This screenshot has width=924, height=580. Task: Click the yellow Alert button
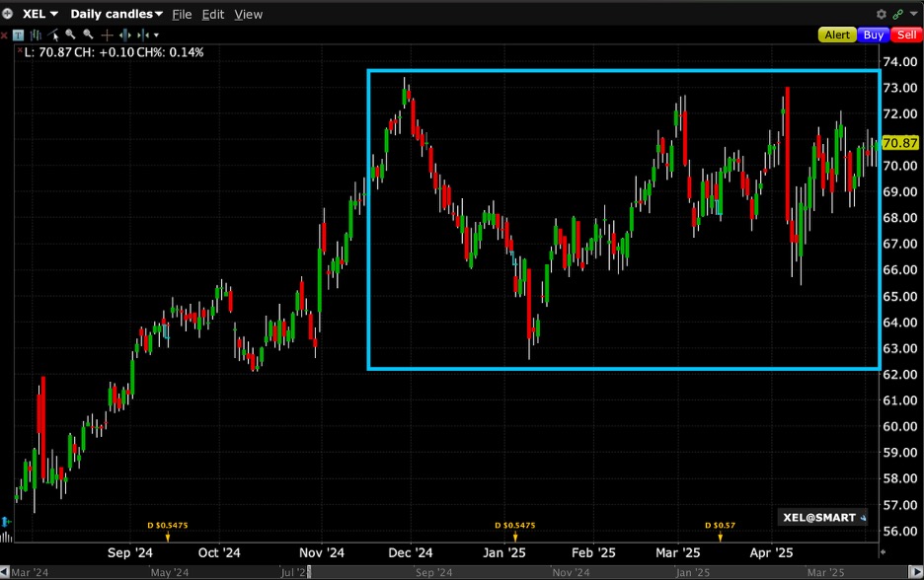click(x=837, y=35)
